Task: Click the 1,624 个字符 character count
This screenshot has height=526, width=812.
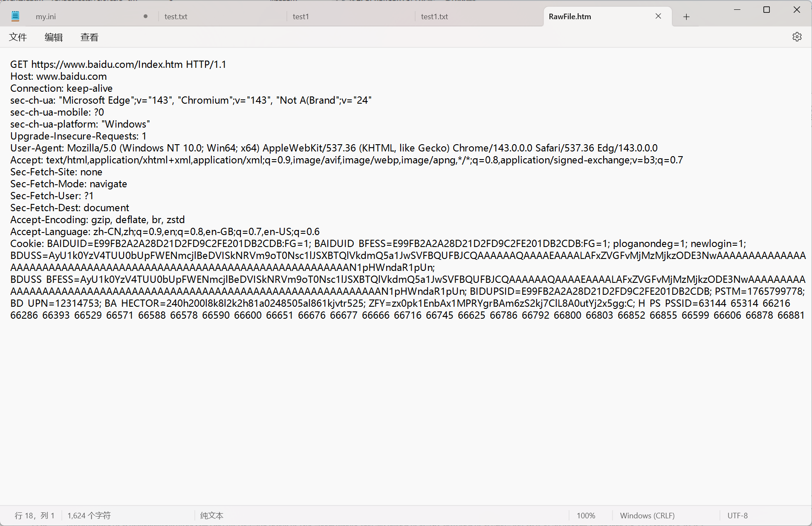Action: click(x=89, y=516)
